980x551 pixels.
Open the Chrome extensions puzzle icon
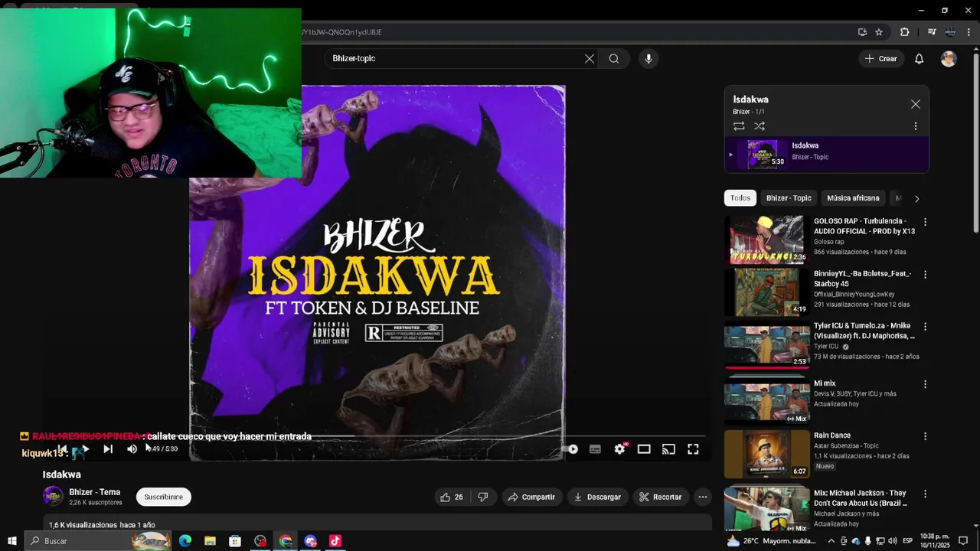click(x=905, y=32)
